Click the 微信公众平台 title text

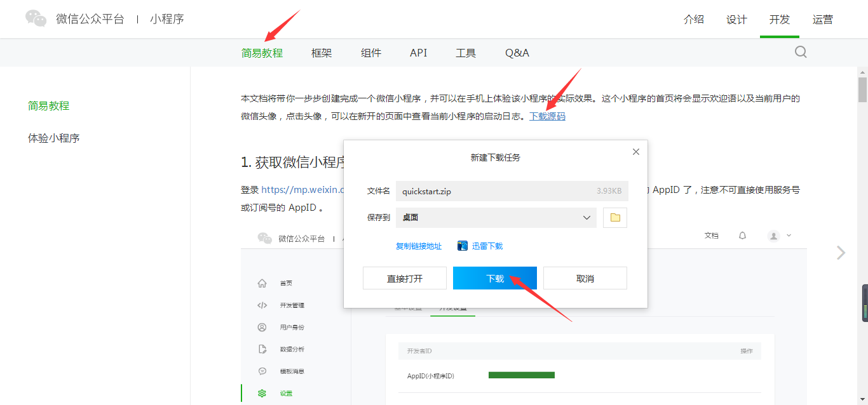click(90, 19)
